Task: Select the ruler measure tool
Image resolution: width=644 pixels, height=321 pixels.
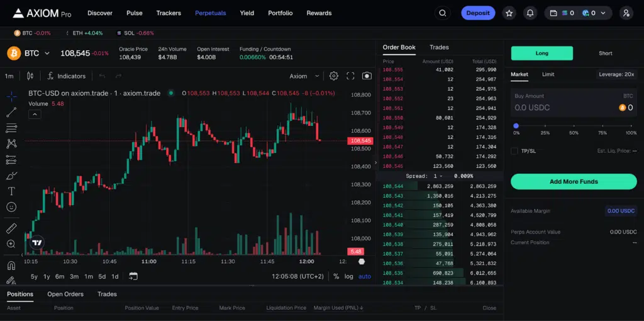Action: [11, 228]
